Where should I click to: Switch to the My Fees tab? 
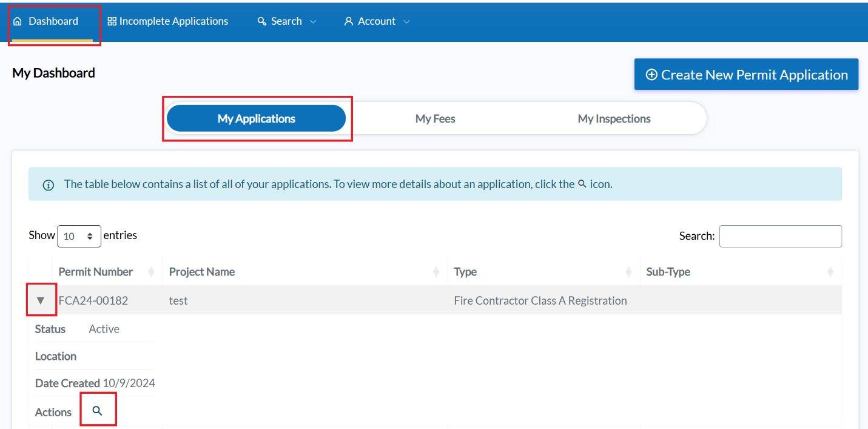[435, 119]
